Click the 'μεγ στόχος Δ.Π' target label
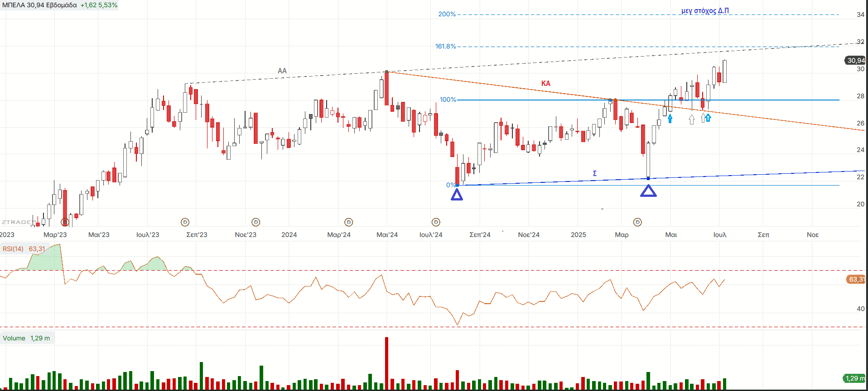The width and height of the screenshot is (868, 391). [705, 10]
